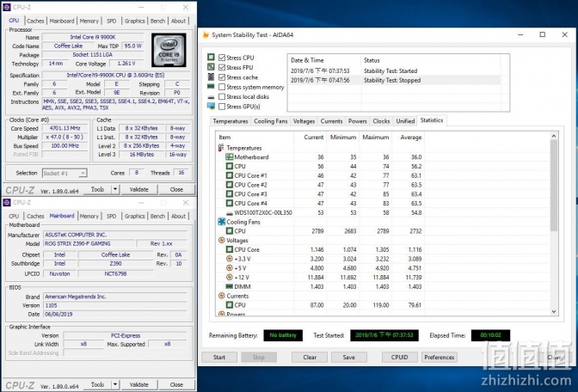
Task: Click the AIDA64 flame icon in title bar
Action: (206, 35)
